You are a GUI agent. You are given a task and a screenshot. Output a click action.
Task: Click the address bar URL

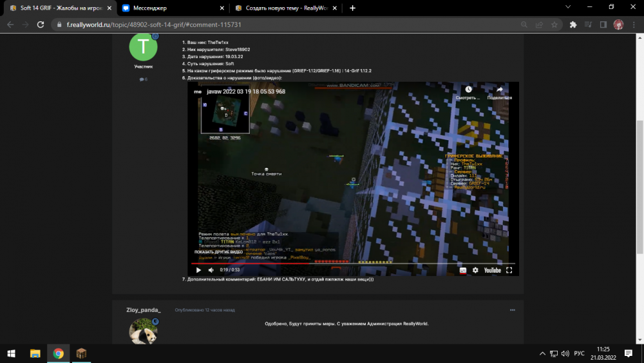[x=154, y=25]
